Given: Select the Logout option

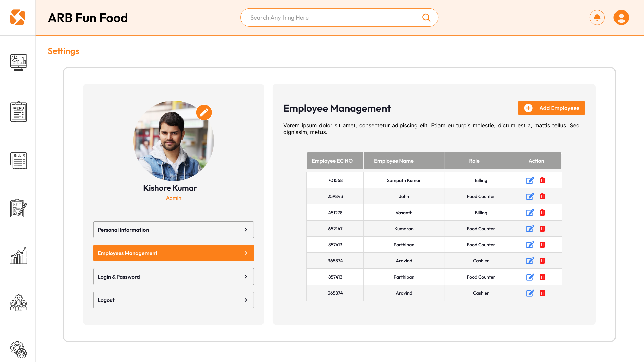Looking at the screenshot, I should coord(173,300).
